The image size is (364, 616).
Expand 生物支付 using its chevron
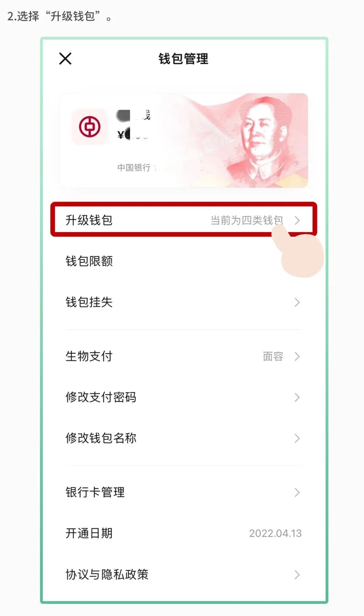(297, 356)
